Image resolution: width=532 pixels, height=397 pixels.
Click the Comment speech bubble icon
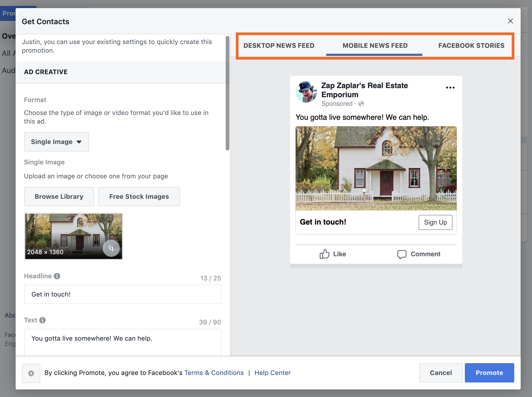(x=402, y=254)
